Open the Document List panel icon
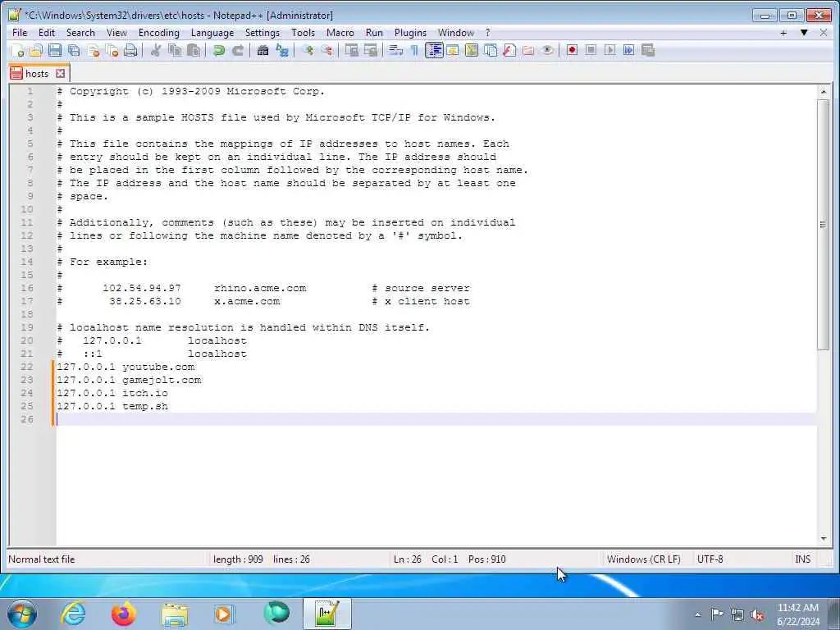 tap(491, 50)
